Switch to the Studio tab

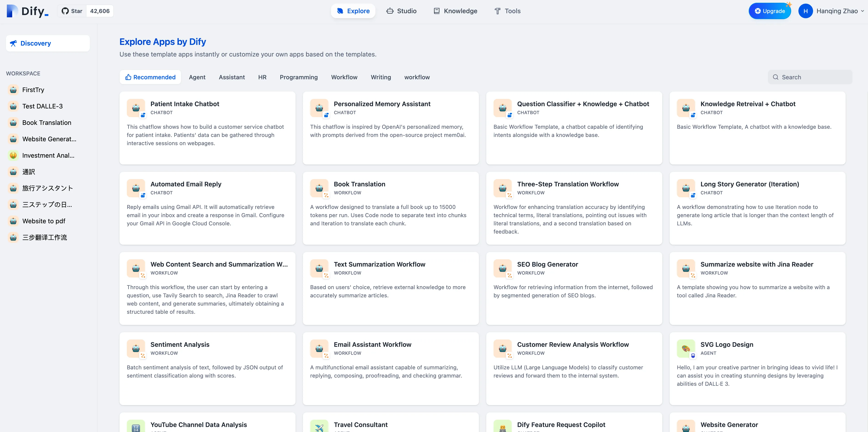click(x=402, y=11)
